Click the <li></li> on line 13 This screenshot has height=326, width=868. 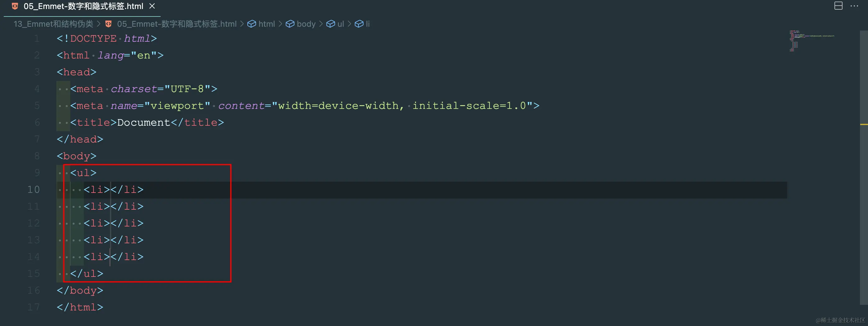pos(114,240)
